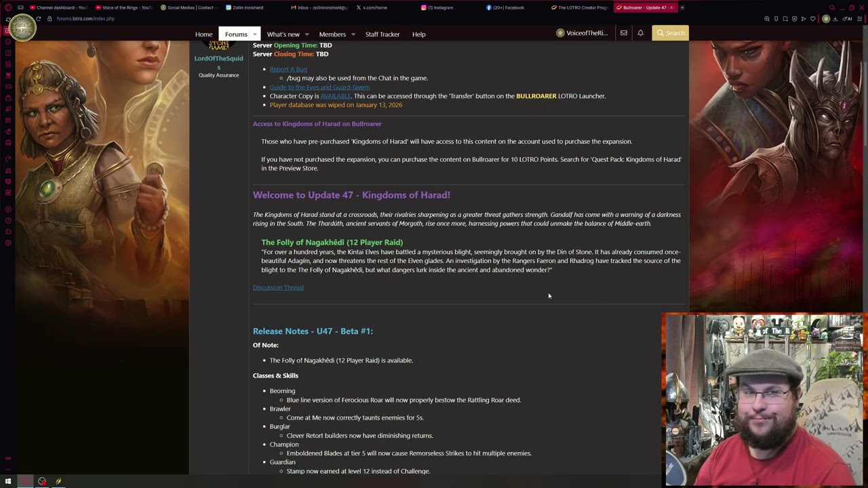This screenshot has height=488, width=868.
Task: Open the browser AI assistant icon
Action: [848, 19]
